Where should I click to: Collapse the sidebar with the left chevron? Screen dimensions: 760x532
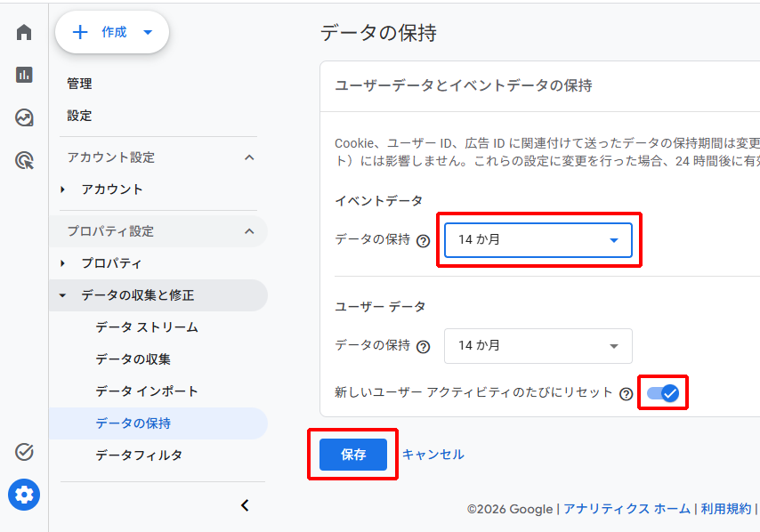(245, 505)
